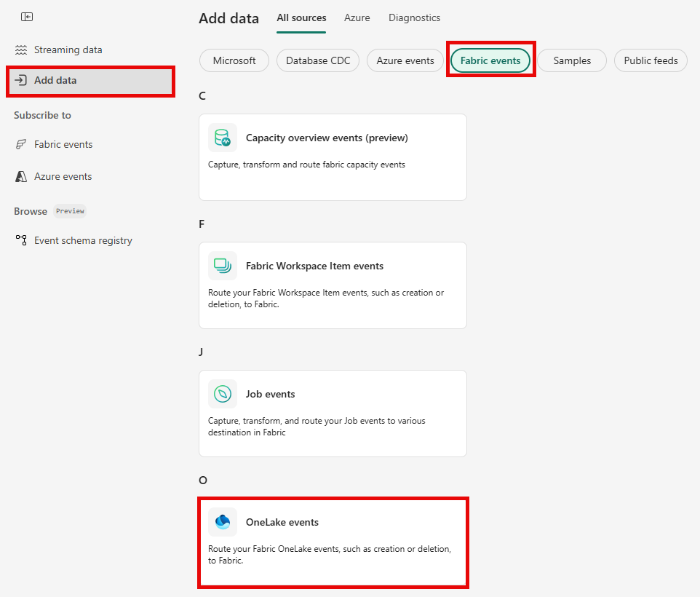Click the Streaming data waves icon
The height and width of the screenshot is (597, 700).
(21, 50)
